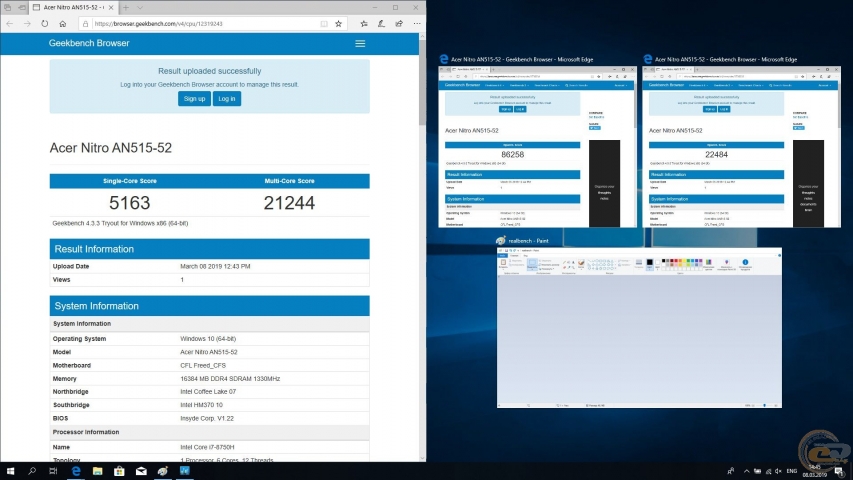Screen dimensions: 853x480
Task: Go back in Edge browser
Action: [x=9, y=23]
